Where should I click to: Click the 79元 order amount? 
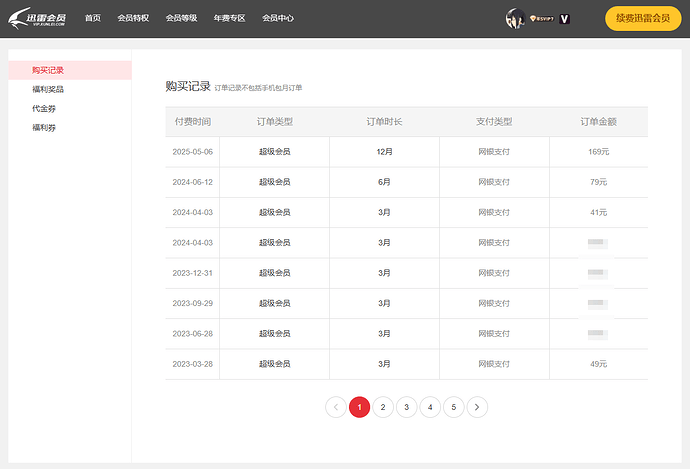tap(598, 182)
